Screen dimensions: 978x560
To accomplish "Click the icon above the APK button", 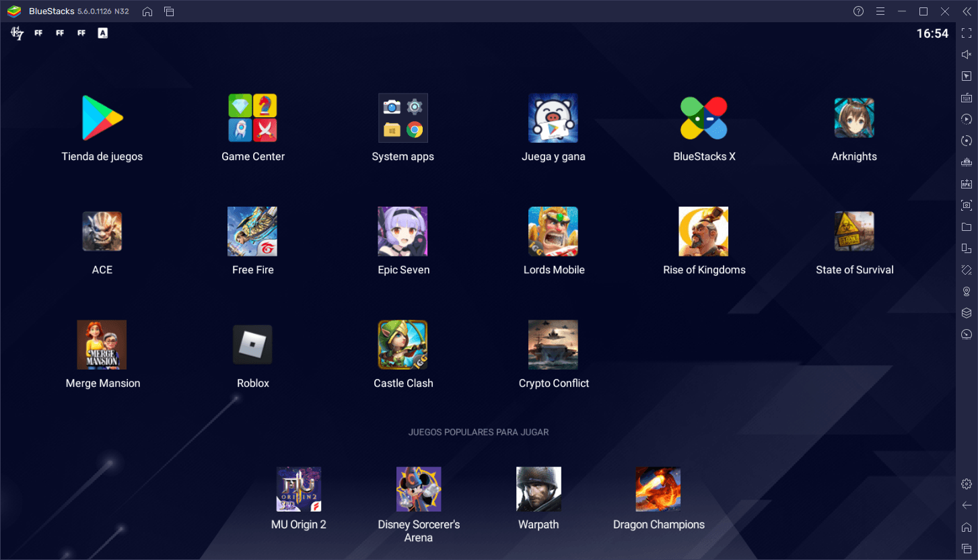I will pyautogui.click(x=967, y=162).
